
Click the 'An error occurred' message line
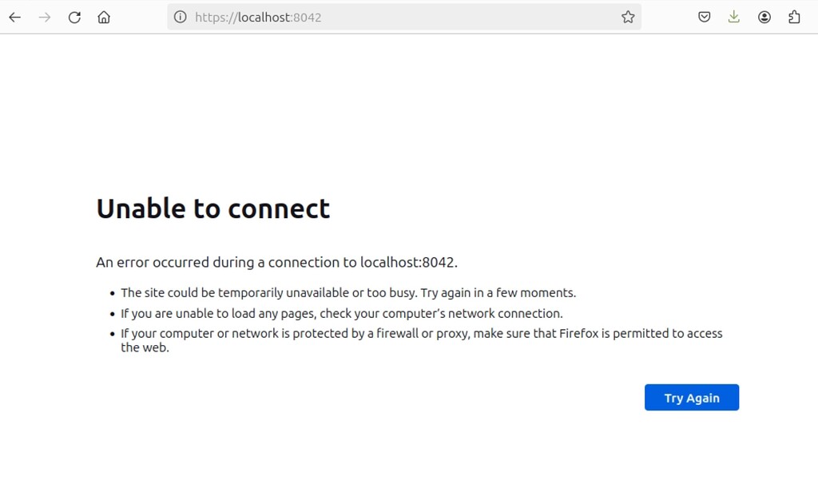click(x=276, y=262)
